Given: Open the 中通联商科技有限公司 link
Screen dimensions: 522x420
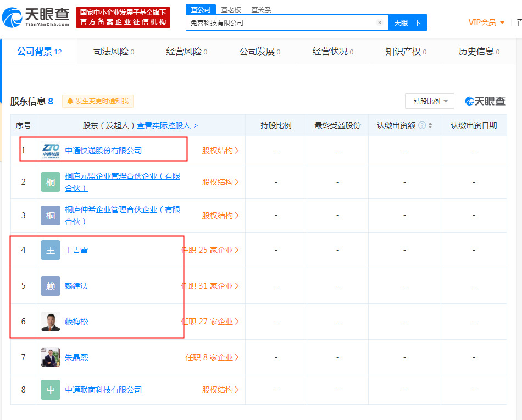Looking at the screenshot, I should 103,390.
